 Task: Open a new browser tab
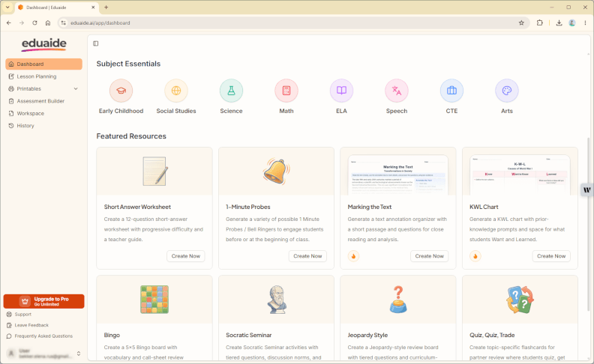click(106, 7)
